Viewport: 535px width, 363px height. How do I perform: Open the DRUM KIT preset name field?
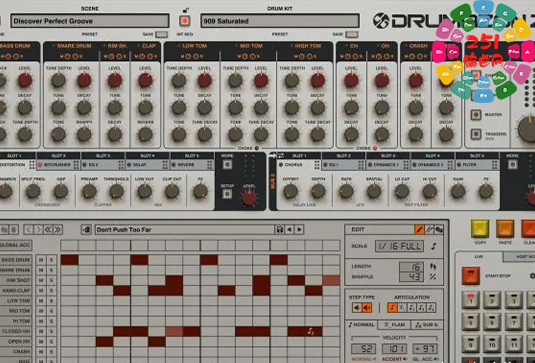pos(280,21)
